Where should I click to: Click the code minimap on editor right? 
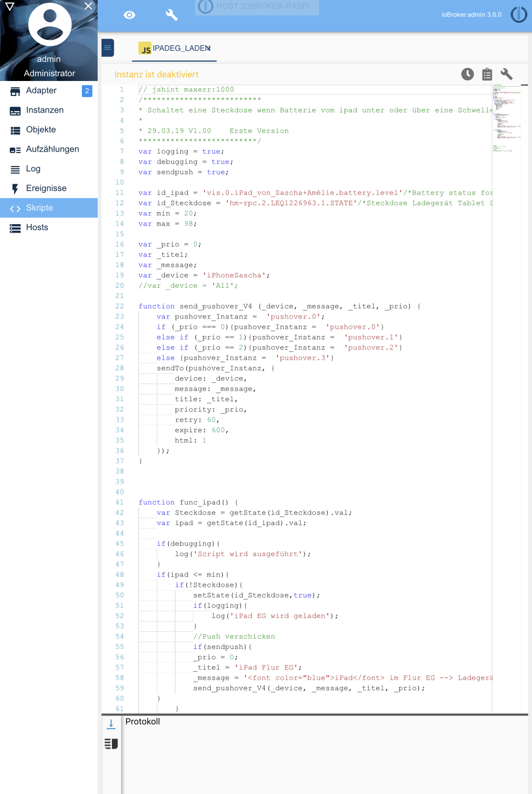click(x=507, y=119)
